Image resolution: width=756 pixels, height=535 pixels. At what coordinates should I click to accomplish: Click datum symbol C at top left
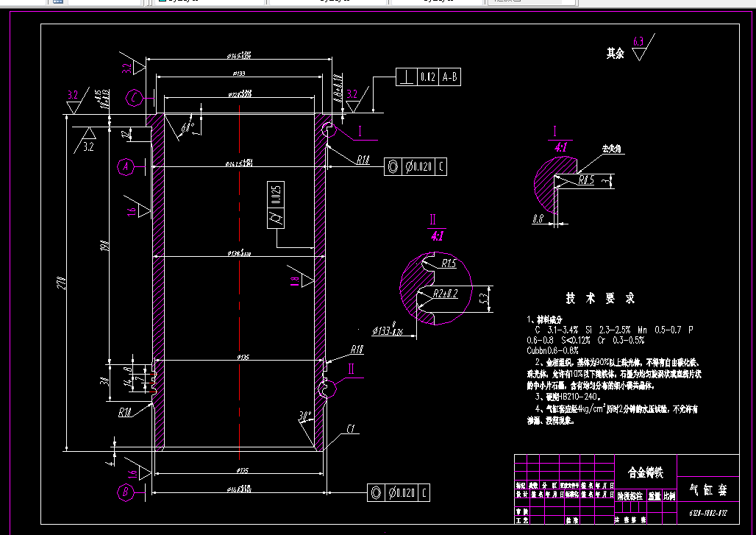point(135,96)
